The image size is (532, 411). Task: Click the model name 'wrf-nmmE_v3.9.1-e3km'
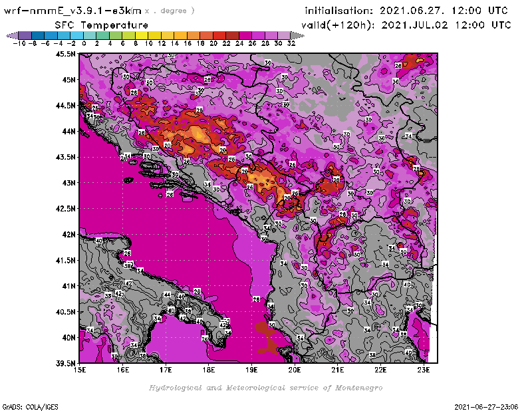click(72, 11)
